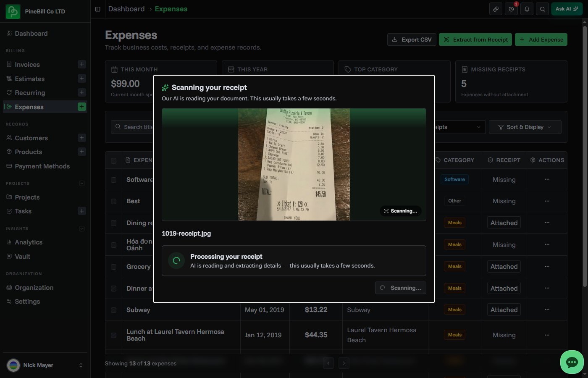Open actions menu for Subway expense row
588x378 pixels.
point(547,310)
